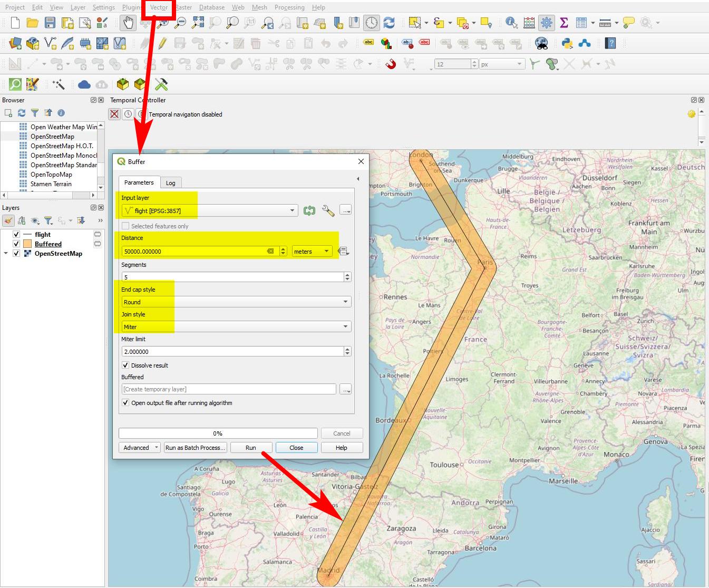
Task: Open Processing Toolbox gear icon
Action: coord(547,23)
